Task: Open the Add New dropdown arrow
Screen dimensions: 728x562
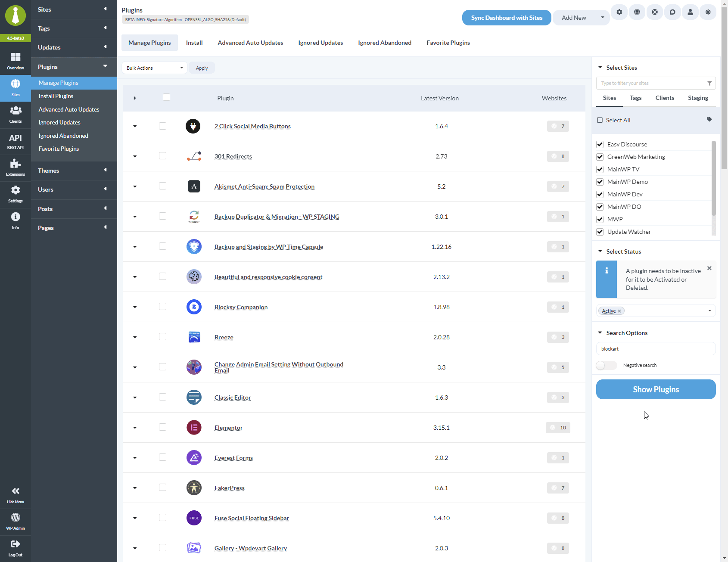Action: [602, 18]
